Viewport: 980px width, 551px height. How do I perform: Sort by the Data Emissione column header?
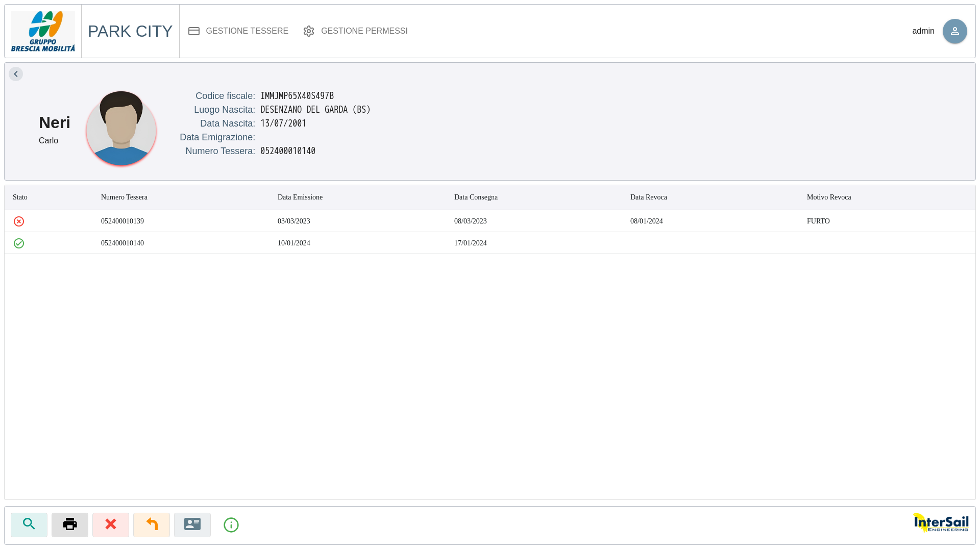[x=300, y=197]
